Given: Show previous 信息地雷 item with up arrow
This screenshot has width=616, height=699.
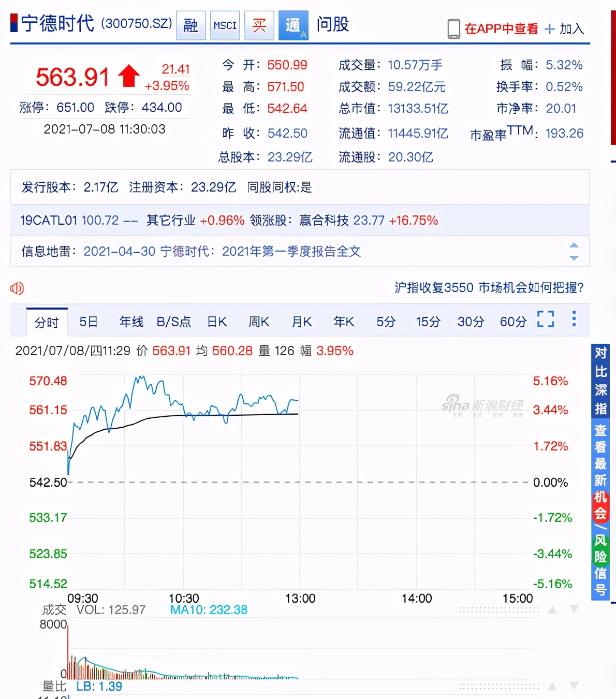Looking at the screenshot, I should tap(574, 245).
